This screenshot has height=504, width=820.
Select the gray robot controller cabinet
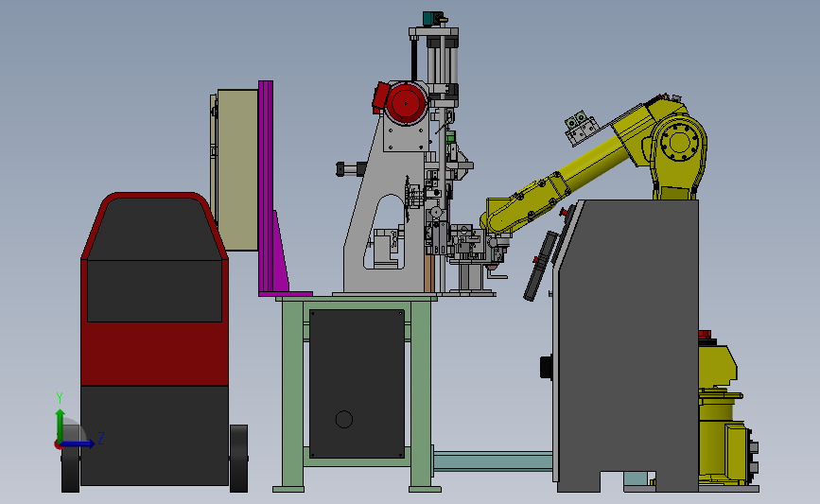coord(628,345)
